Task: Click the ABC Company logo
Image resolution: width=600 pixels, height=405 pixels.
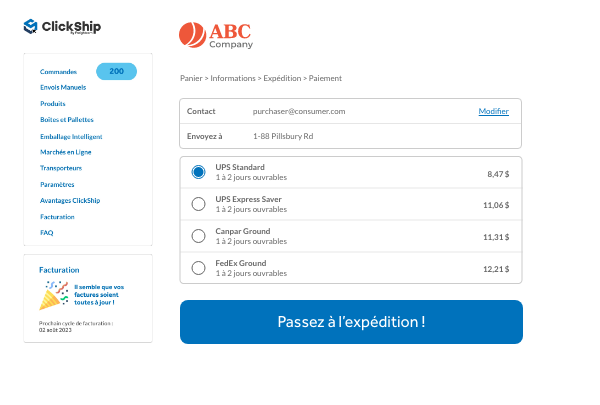Action: [x=216, y=35]
